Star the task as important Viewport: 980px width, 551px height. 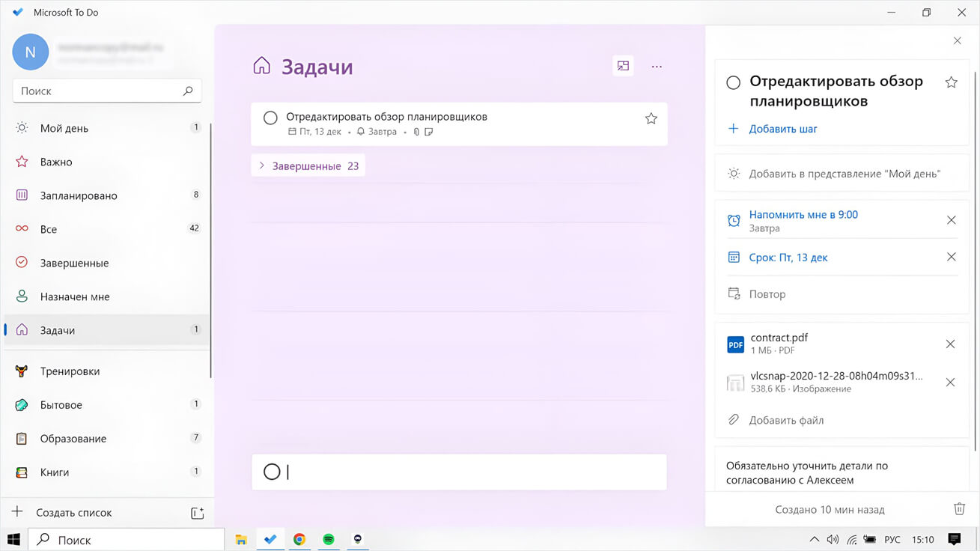coord(651,118)
